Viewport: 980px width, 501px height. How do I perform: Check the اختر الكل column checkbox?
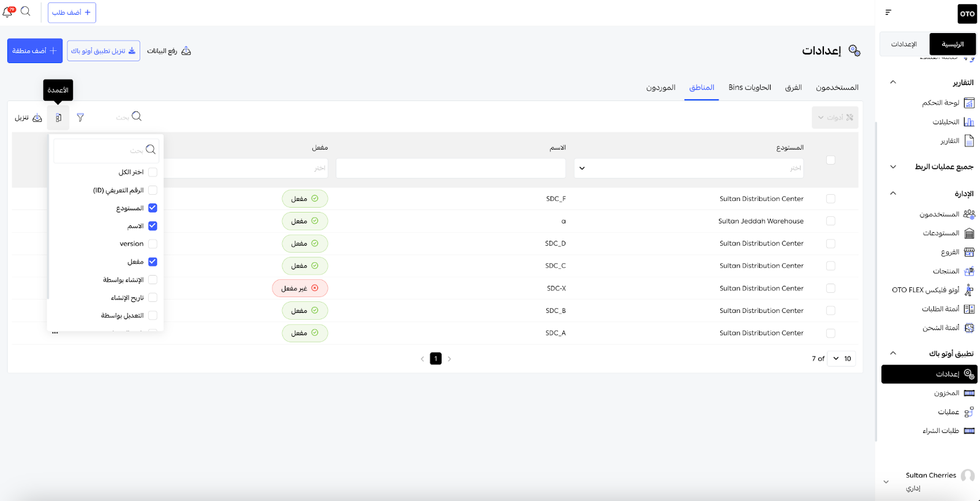[153, 172]
